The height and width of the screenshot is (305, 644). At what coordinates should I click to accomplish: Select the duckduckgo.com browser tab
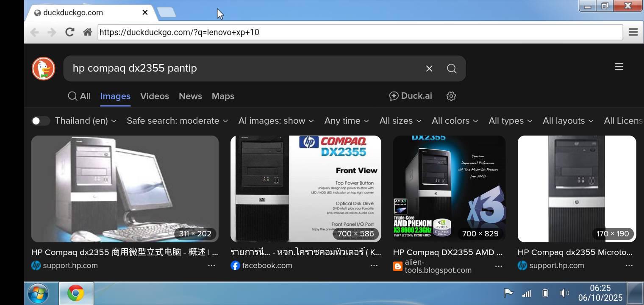click(x=91, y=12)
